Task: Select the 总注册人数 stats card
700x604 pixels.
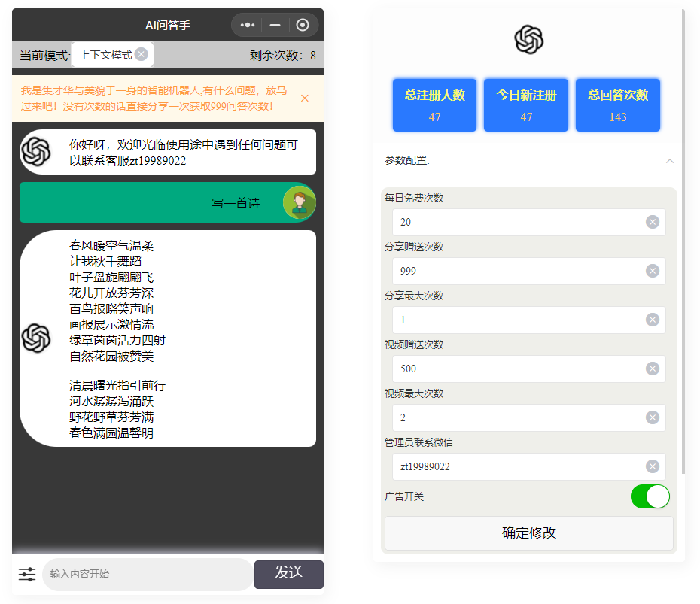Action: 434,105
